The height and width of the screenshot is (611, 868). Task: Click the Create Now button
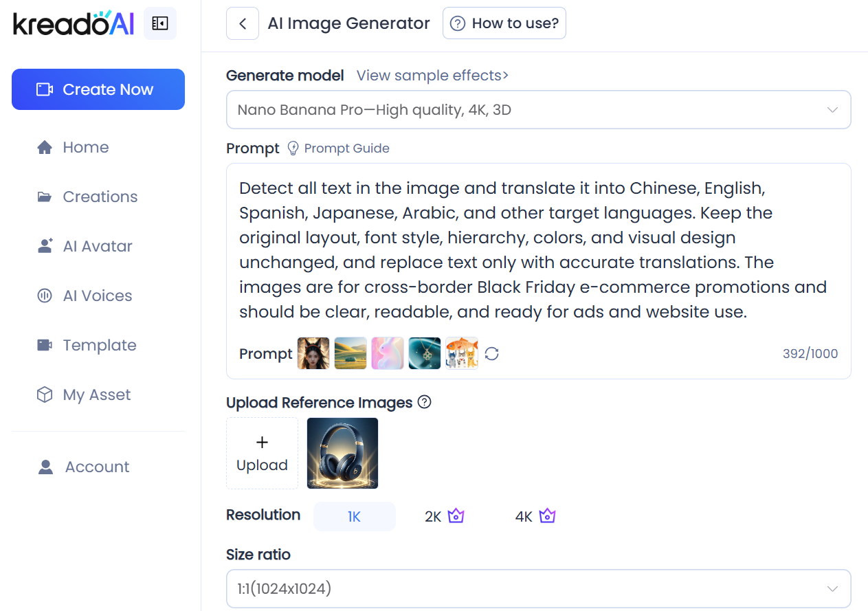98,89
